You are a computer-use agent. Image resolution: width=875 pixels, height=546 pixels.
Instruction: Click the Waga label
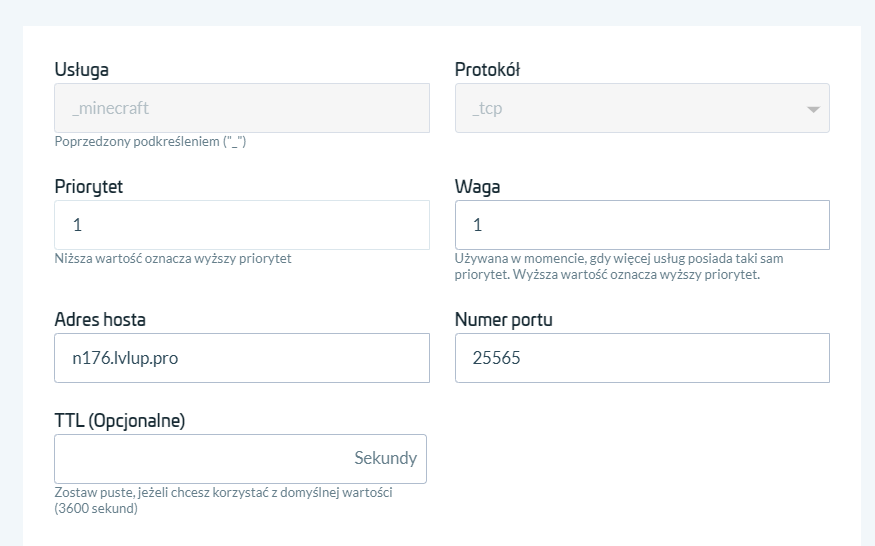click(x=477, y=187)
